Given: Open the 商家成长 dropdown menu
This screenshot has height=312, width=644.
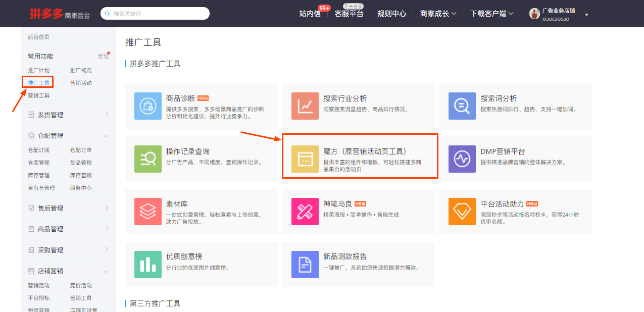Looking at the screenshot, I should coord(438,14).
